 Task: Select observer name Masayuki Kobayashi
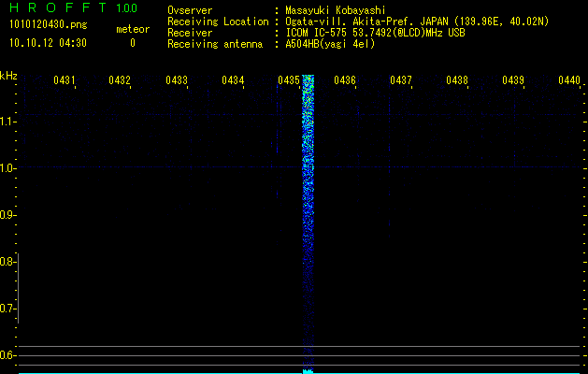336,10
